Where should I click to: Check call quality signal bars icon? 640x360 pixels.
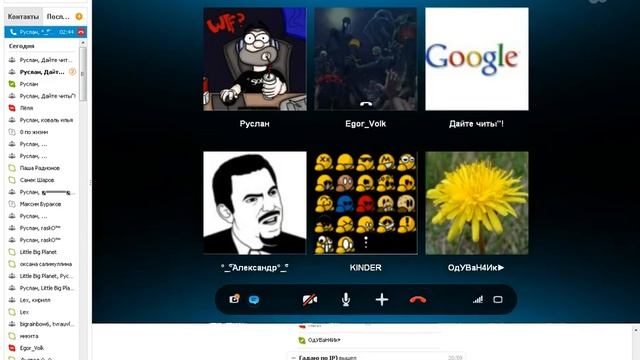pyautogui.click(x=478, y=300)
